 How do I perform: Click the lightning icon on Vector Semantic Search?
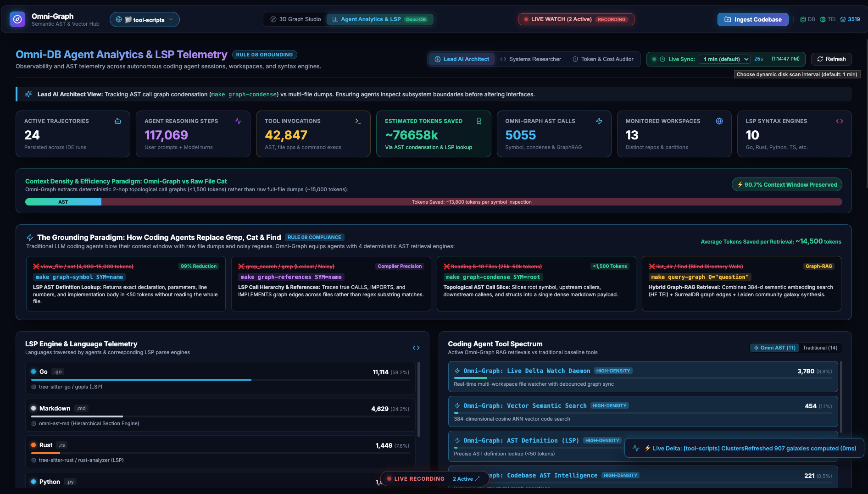457,406
